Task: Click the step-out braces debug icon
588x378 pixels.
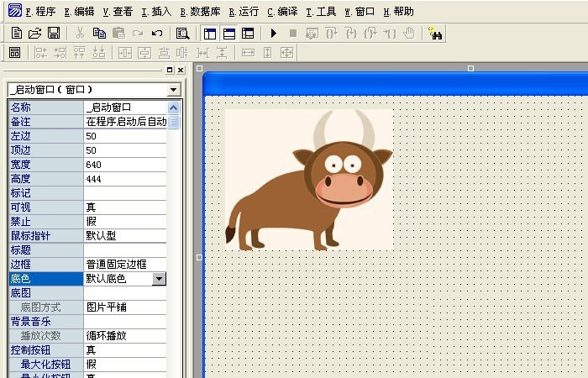Action: tap(370, 34)
